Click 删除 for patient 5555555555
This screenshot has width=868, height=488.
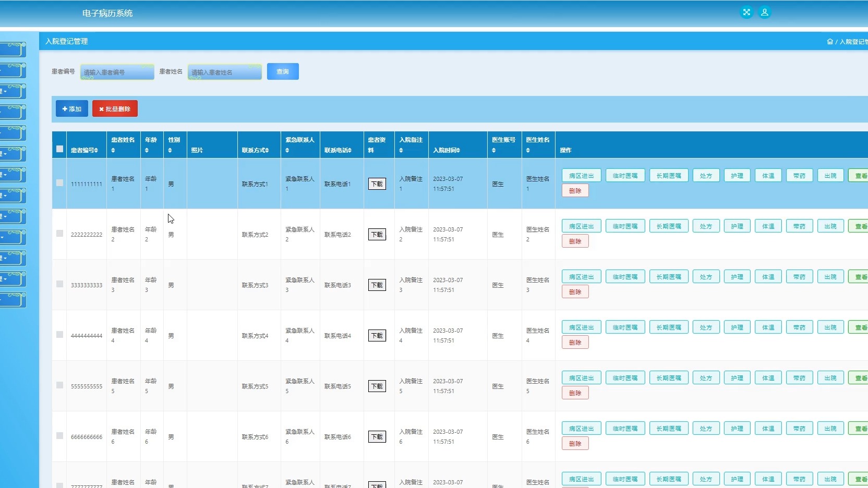575,393
